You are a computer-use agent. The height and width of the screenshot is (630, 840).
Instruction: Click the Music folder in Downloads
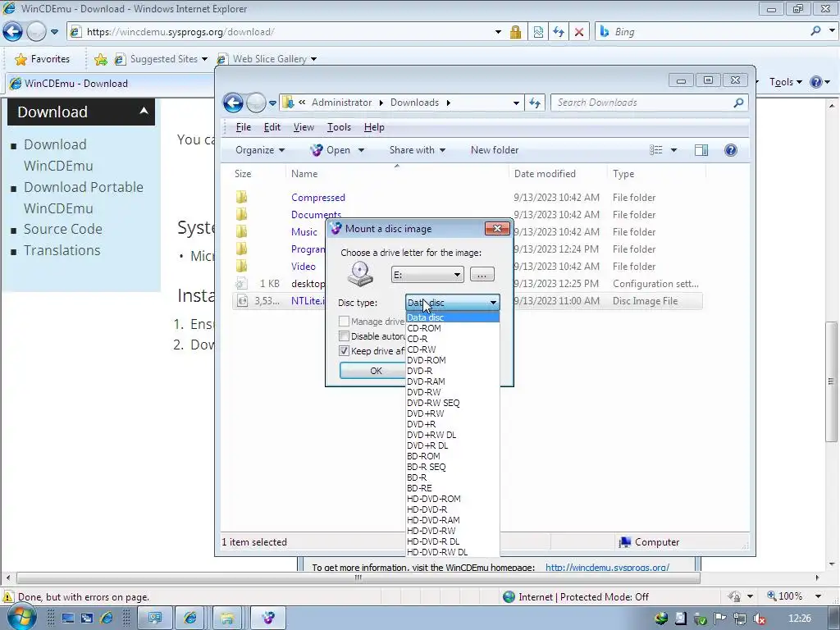[304, 232]
